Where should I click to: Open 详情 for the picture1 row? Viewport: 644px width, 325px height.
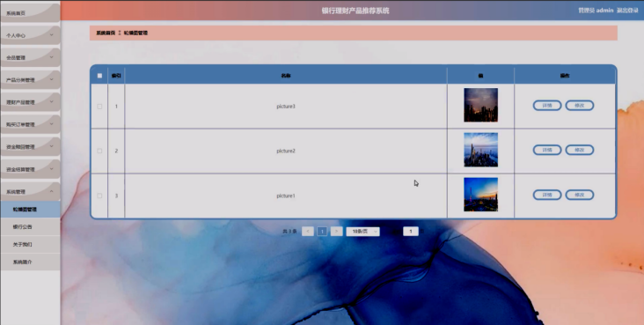pos(547,195)
